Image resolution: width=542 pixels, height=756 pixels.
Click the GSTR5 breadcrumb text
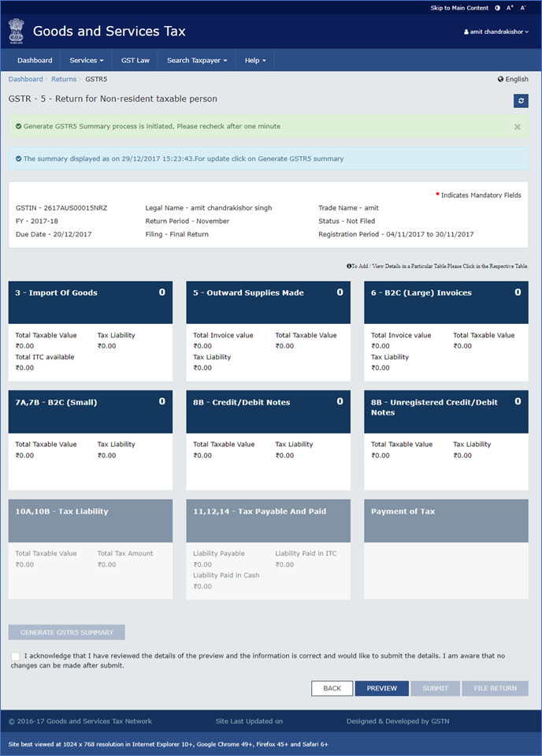96,79
